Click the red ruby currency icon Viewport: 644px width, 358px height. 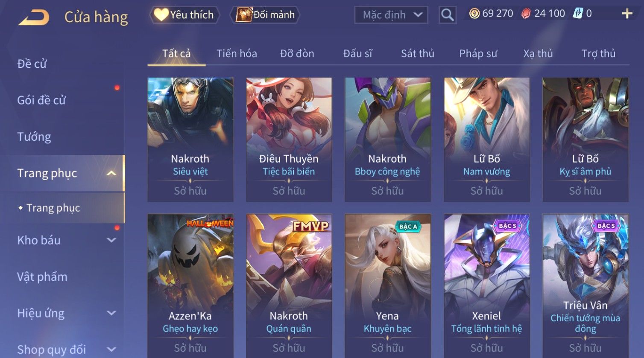point(526,14)
